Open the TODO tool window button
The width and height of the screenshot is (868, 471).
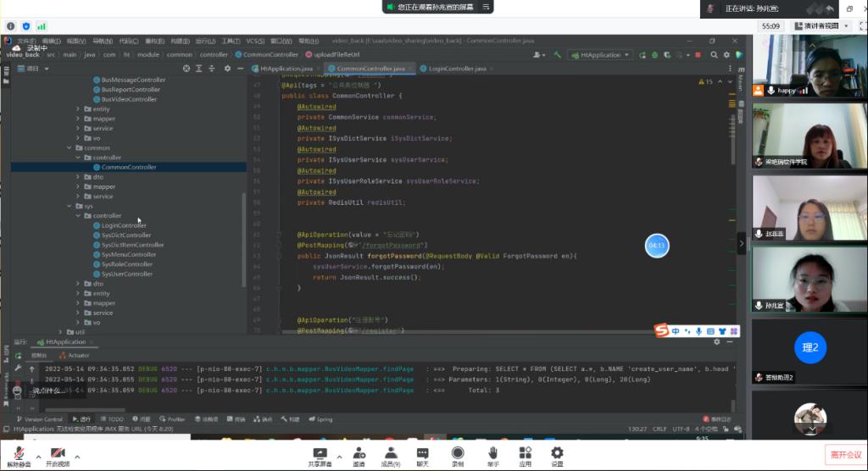(x=111, y=419)
